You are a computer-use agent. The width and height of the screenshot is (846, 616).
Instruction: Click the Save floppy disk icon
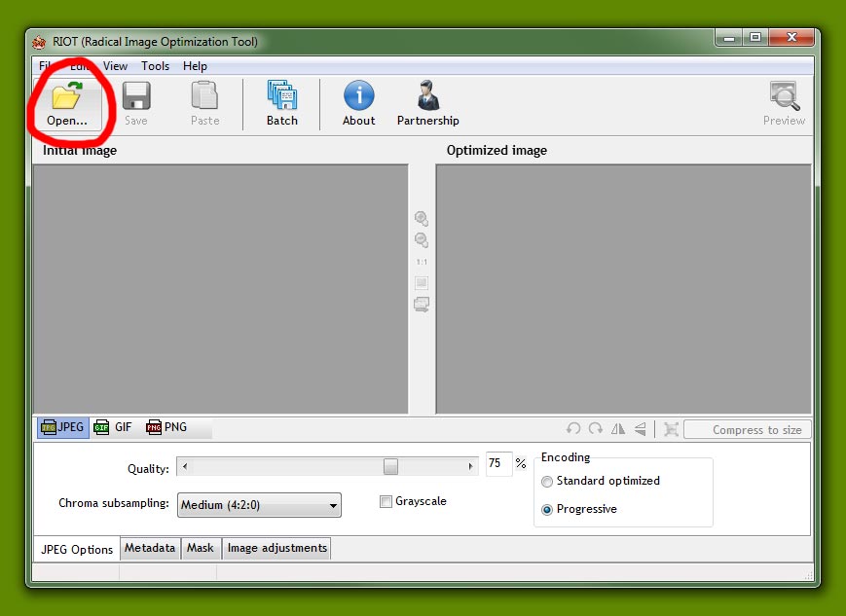point(136,96)
